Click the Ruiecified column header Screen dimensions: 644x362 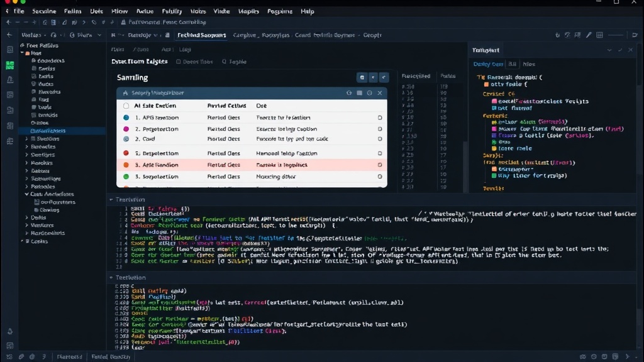[x=416, y=76]
